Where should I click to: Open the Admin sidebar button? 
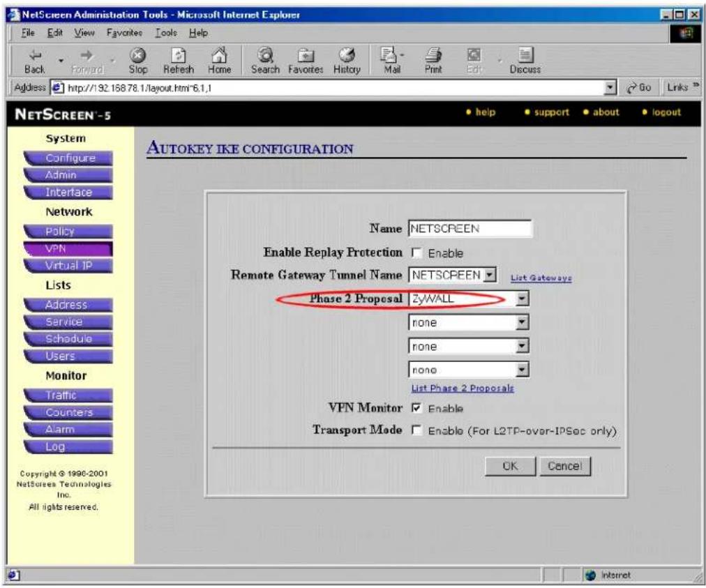click(x=68, y=175)
